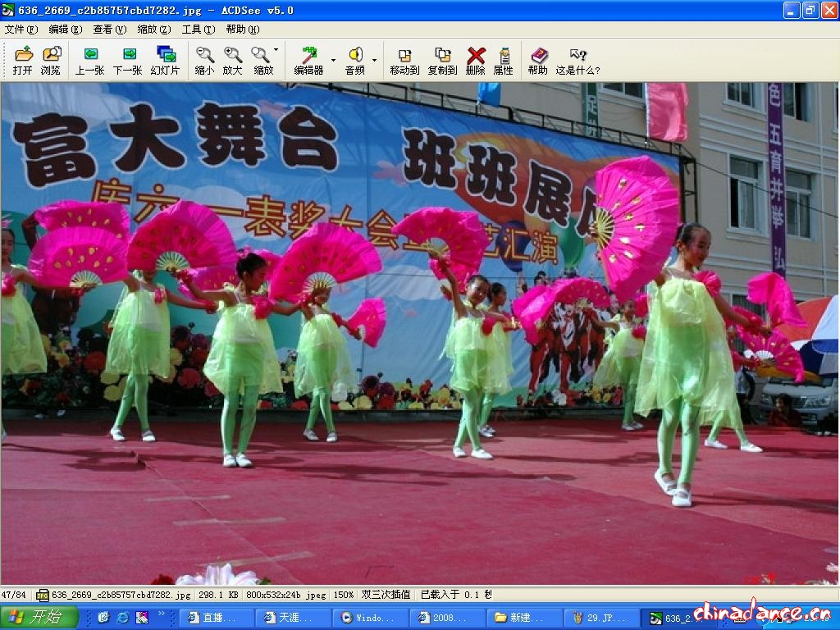Expand the 编辑器 editor dropdown arrow
840x630 pixels.
click(333, 60)
